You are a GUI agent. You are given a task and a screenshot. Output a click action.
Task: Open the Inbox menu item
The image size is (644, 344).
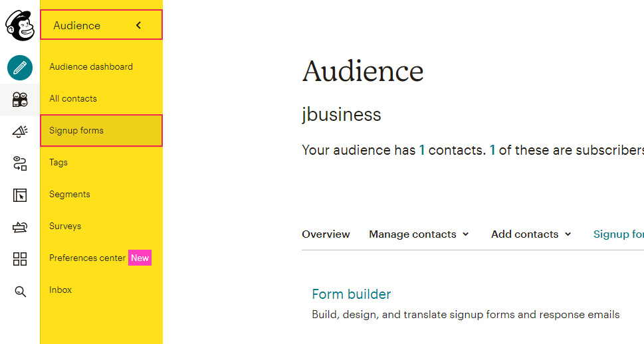tap(60, 290)
